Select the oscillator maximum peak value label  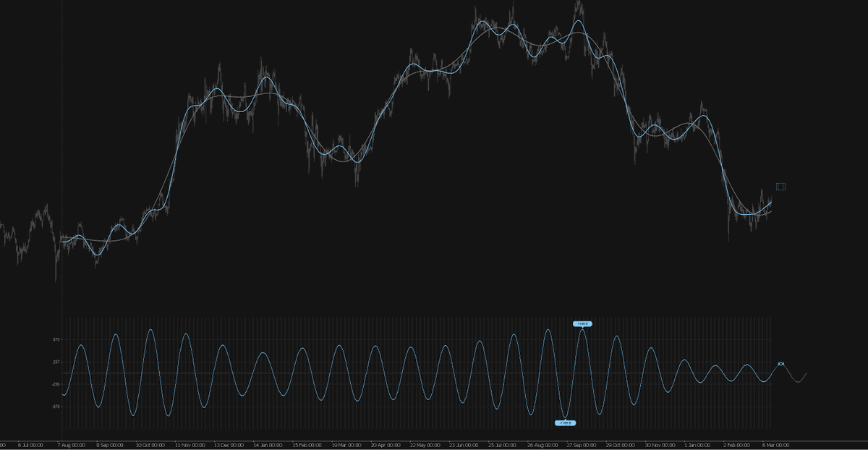click(x=582, y=324)
